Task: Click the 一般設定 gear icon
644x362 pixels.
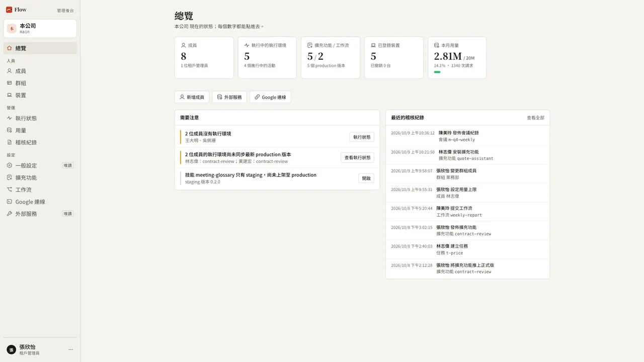Action: [x=10, y=165]
